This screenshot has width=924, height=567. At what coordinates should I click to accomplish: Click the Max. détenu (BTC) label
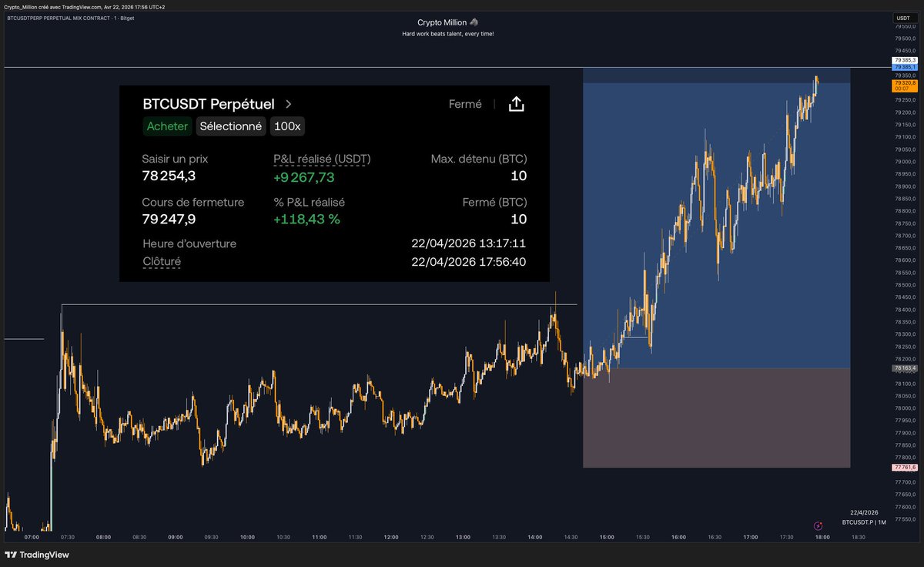click(x=479, y=159)
